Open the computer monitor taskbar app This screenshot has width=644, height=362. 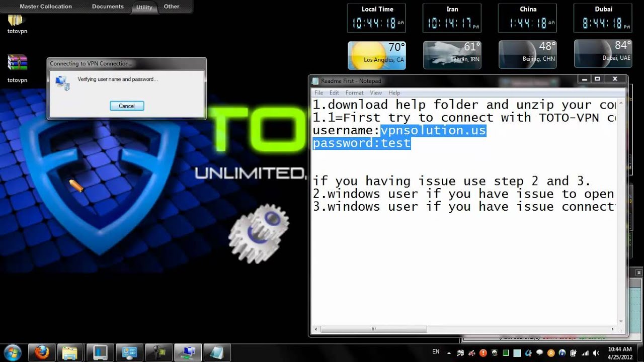100,352
